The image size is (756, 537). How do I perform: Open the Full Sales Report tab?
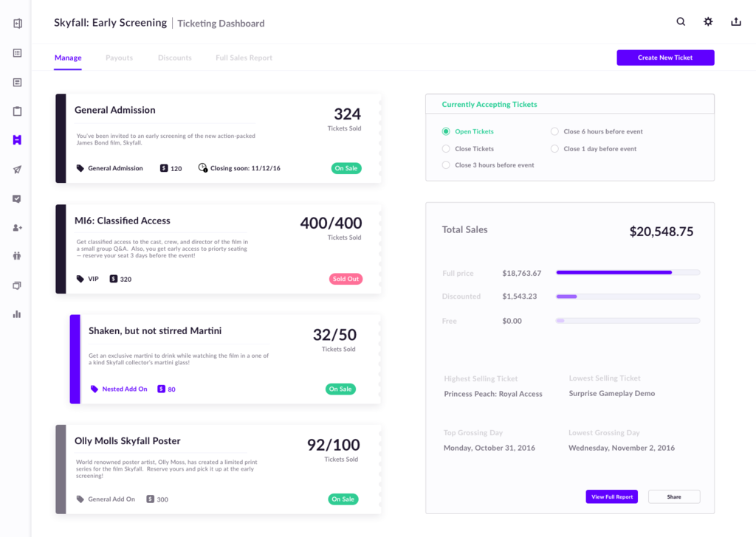[244, 58]
